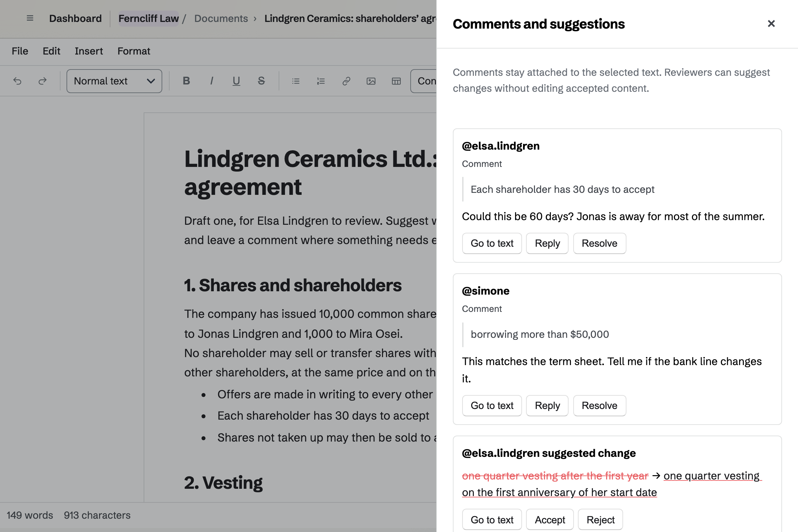Click the '913 characters' status bar count
This screenshot has width=798, height=532.
click(97, 515)
